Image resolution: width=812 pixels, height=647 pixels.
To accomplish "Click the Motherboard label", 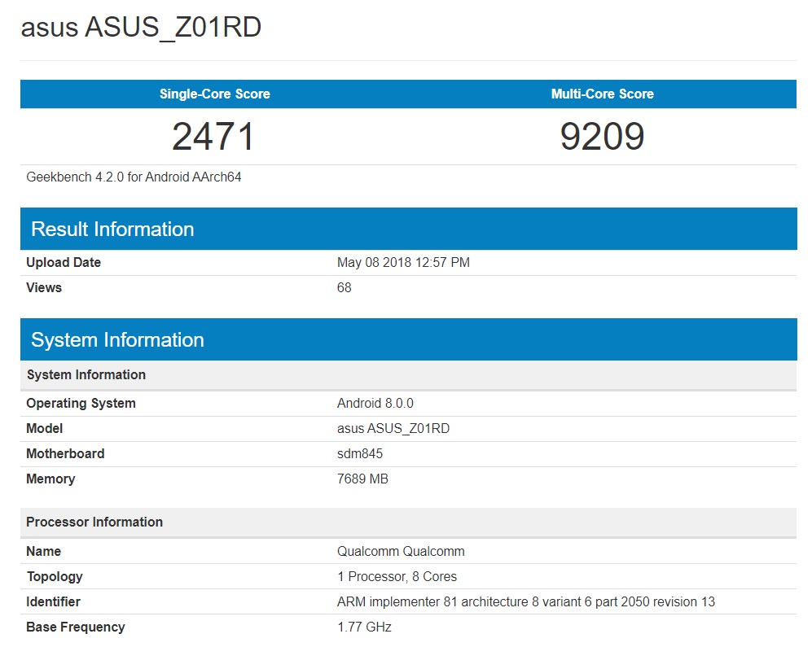I will (65, 454).
